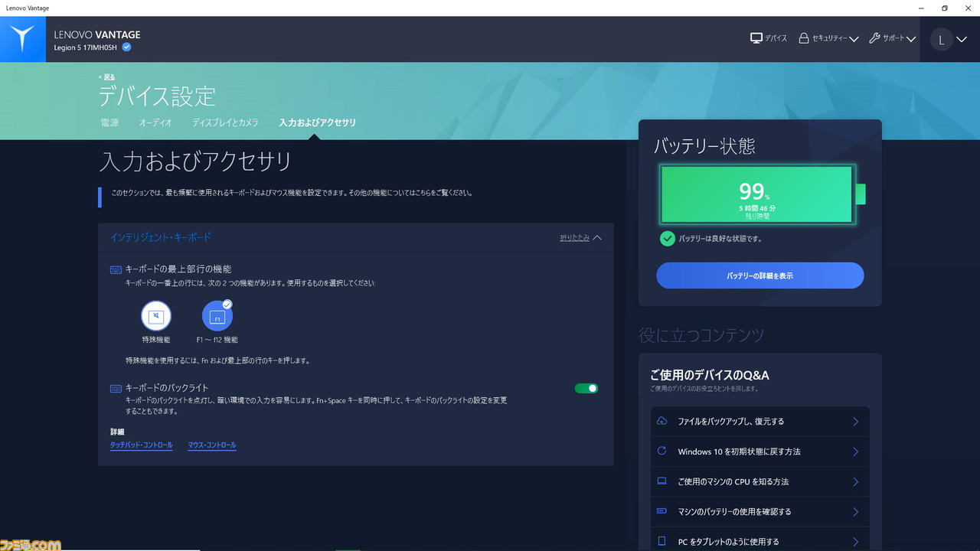Click the インテリジェント・キーボード heading
980x551 pixels.
point(161,237)
